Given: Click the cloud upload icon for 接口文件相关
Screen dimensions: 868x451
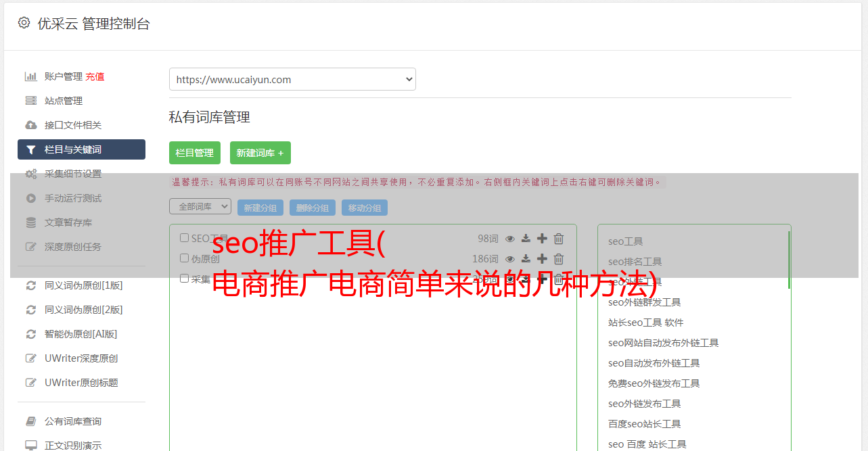Looking at the screenshot, I should click(x=31, y=125).
